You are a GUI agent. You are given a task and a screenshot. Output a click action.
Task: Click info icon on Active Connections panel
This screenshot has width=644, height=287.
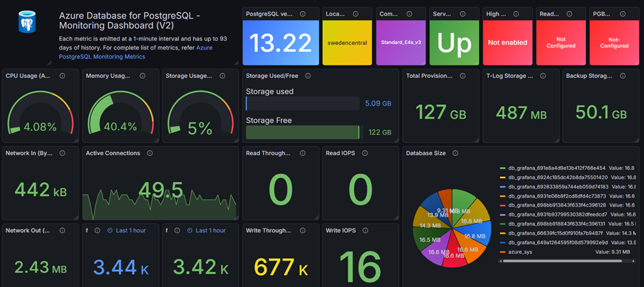point(149,153)
